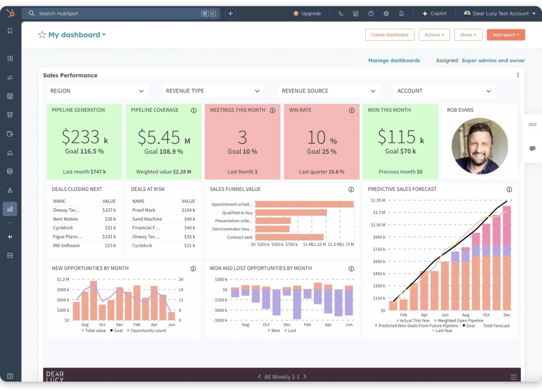Viewport: 542px width, 392px height.
Task: Open the help question mark icon
Action: (371, 14)
